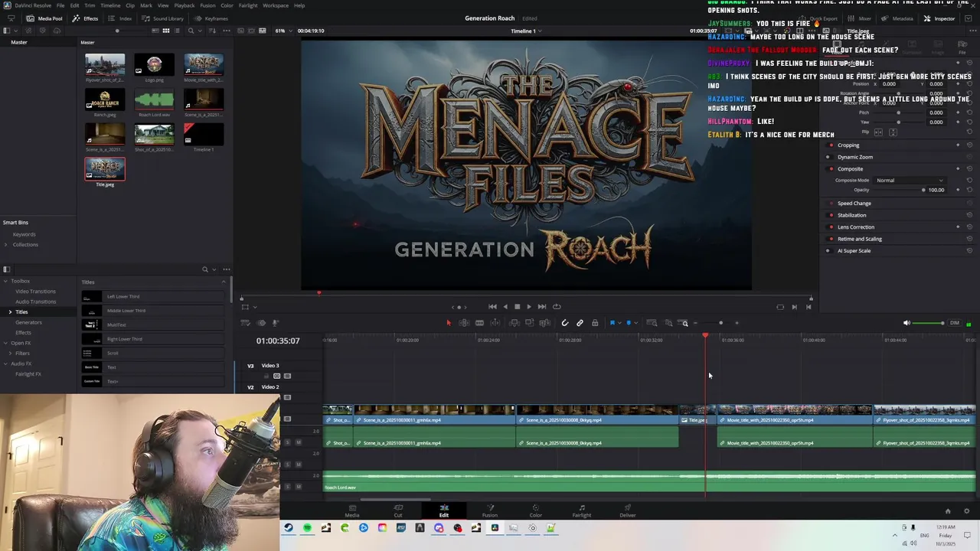Reset the Cropping section

point(969,145)
